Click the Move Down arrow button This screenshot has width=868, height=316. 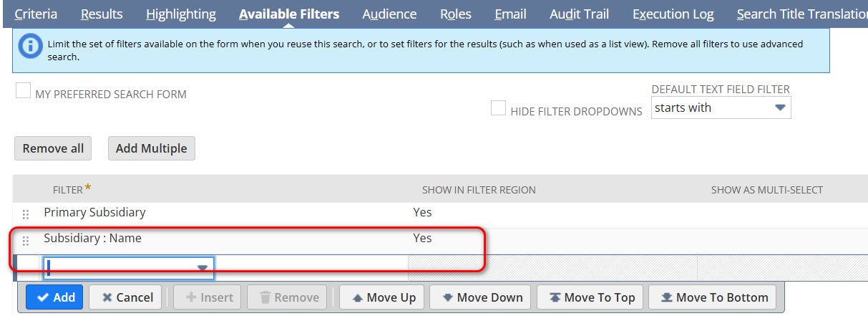pos(482,297)
